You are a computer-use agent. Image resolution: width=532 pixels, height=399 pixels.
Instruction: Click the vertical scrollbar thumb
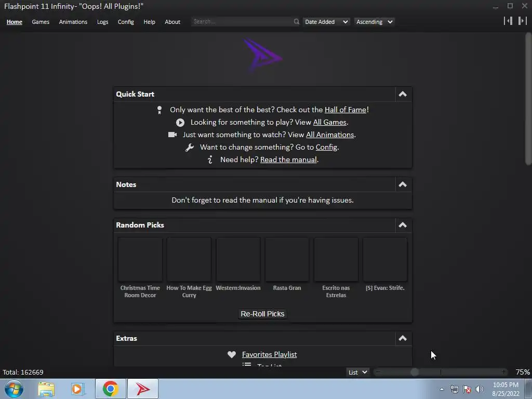click(x=528, y=99)
